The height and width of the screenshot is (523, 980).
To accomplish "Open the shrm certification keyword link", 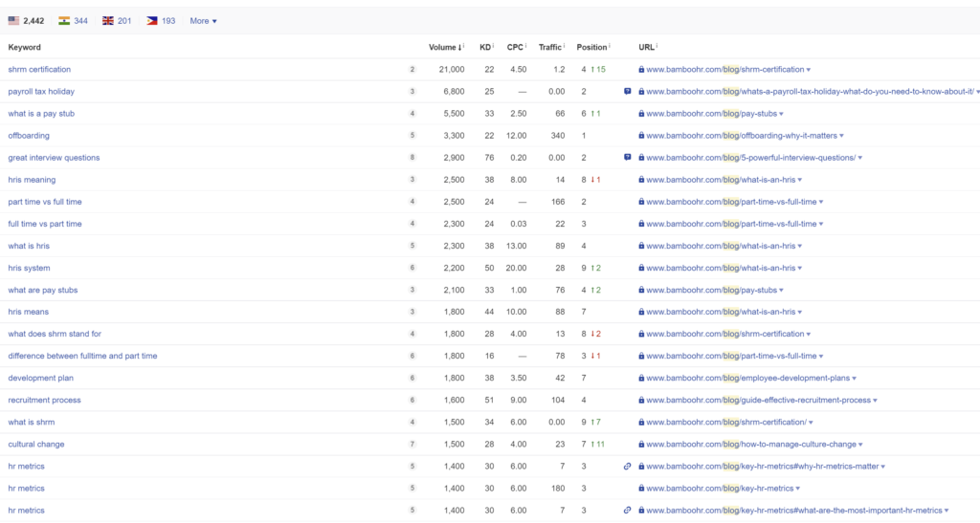I will click(x=39, y=69).
